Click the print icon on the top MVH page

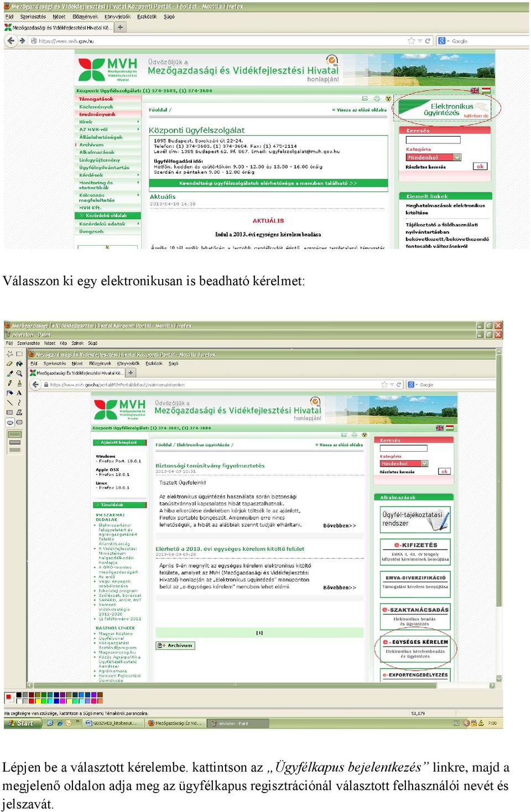(377, 99)
